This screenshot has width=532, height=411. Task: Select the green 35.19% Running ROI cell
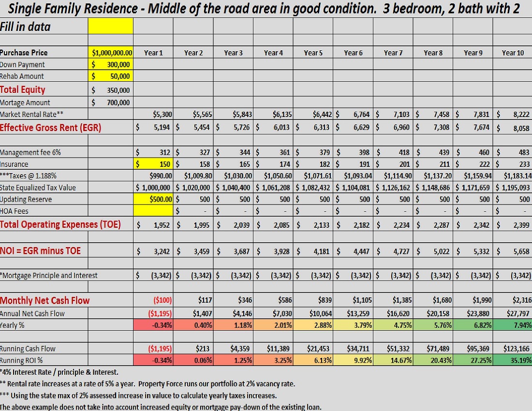(x=512, y=360)
